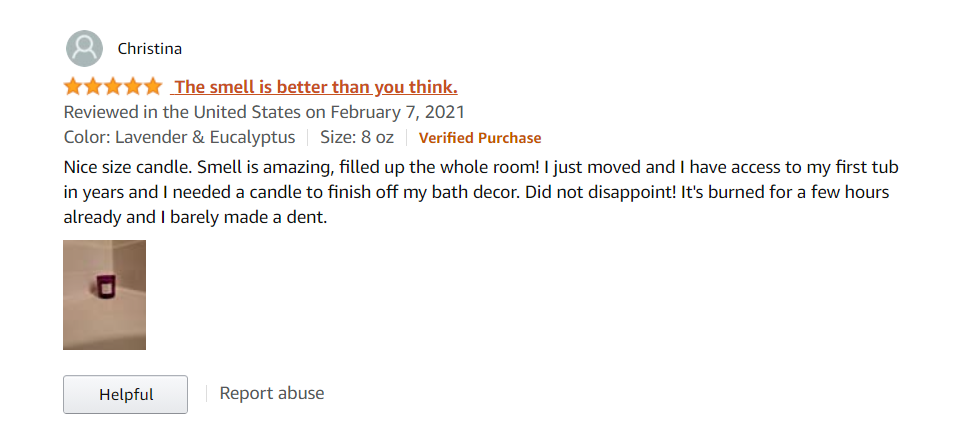Screen dimensions: 959x439
Task: Click "already and I barely made a dent" text
Action: point(194,217)
